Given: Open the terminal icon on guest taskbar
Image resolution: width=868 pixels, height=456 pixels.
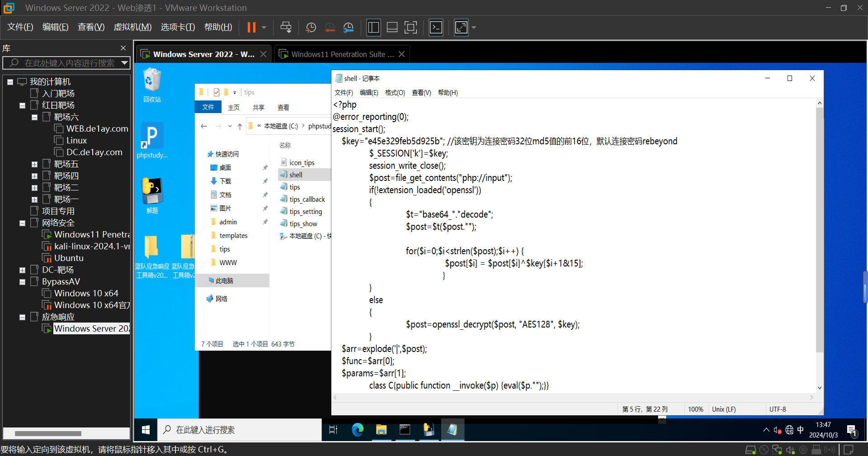Looking at the screenshot, I should 405,430.
